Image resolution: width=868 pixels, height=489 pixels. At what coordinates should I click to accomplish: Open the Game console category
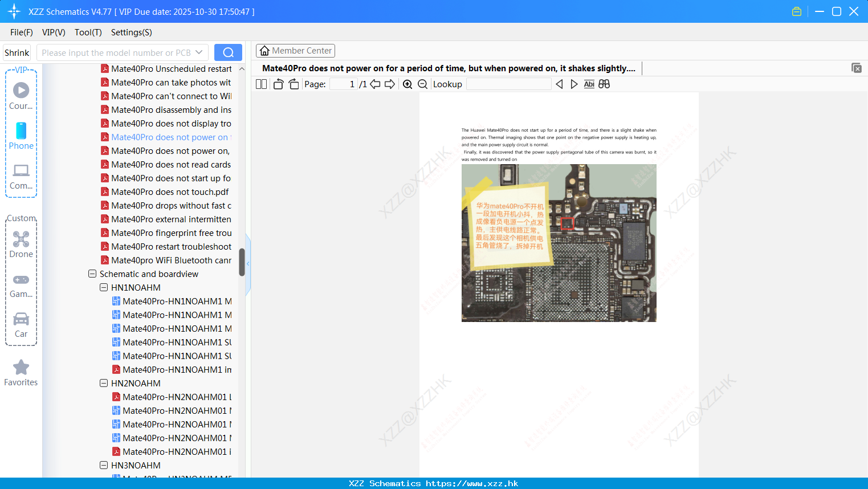[21, 286]
